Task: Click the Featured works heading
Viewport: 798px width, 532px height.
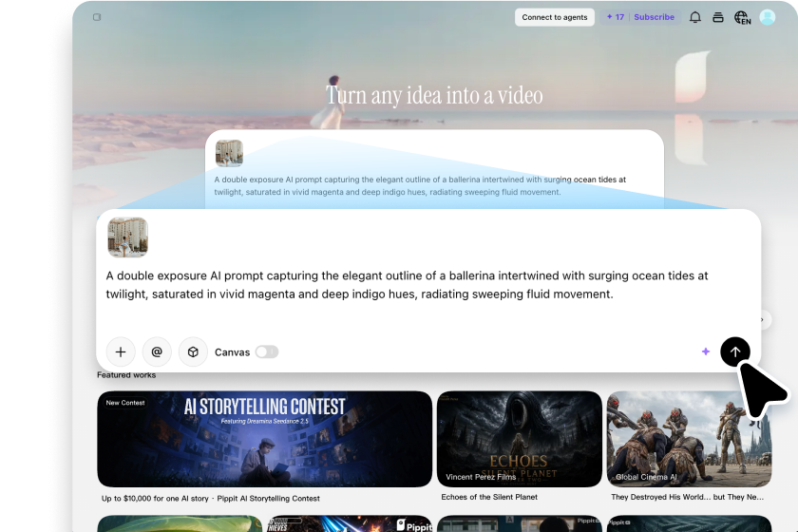Action: [x=126, y=374]
